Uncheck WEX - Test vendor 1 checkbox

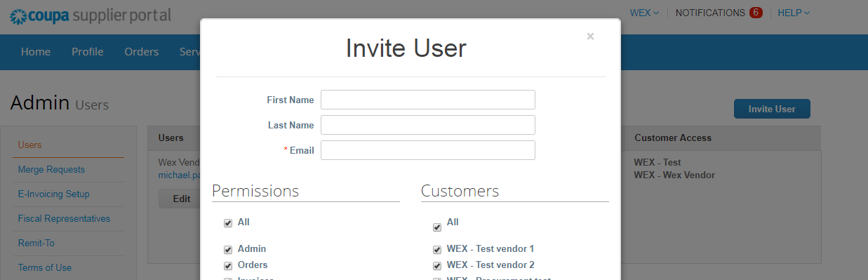click(x=437, y=250)
